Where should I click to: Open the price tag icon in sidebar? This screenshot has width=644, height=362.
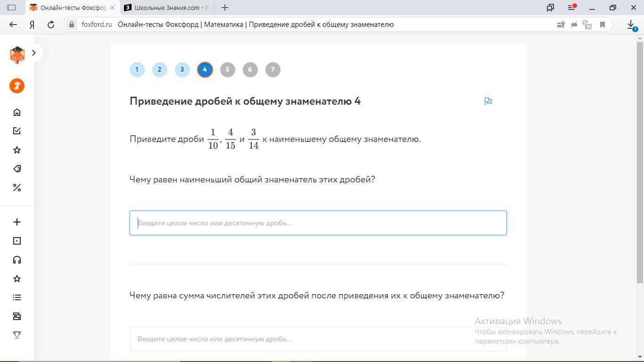tap(17, 169)
